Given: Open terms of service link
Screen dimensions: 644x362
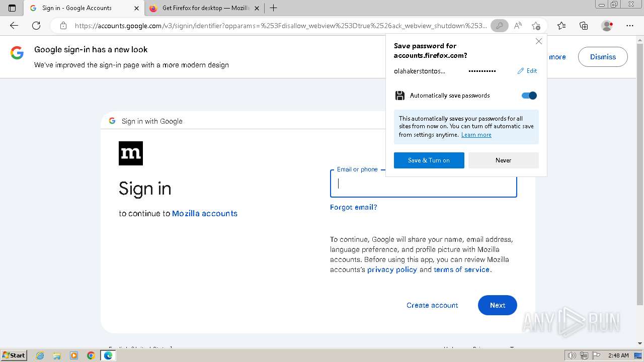Looking at the screenshot, I should [x=462, y=269].
